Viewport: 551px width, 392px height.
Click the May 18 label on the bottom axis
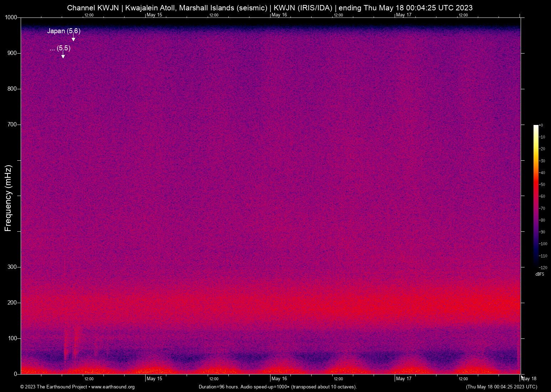(x=529, y=378)
